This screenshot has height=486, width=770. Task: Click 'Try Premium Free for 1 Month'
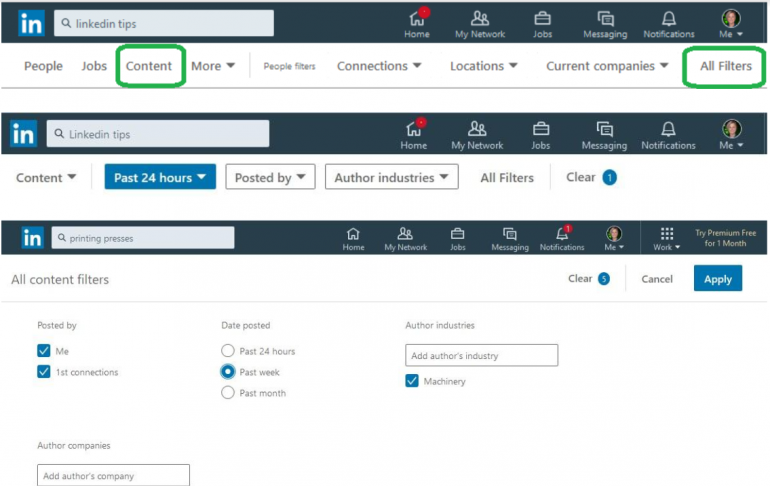point(725,238)
